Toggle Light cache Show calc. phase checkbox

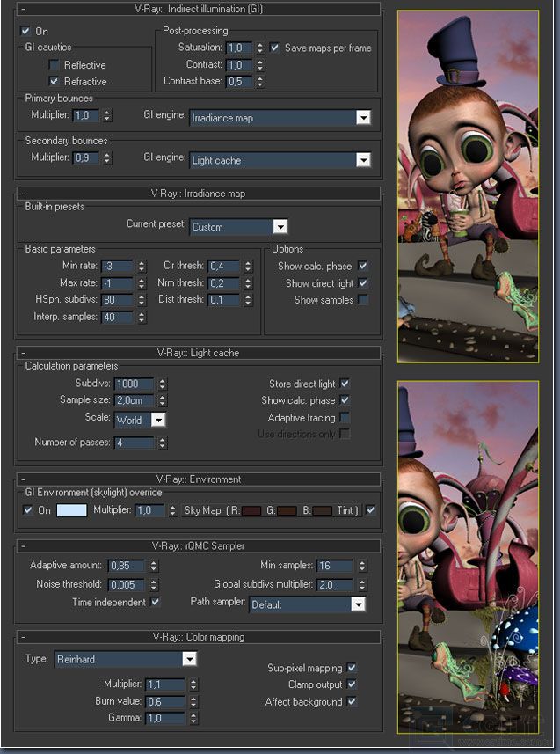[x=345, y=400]
